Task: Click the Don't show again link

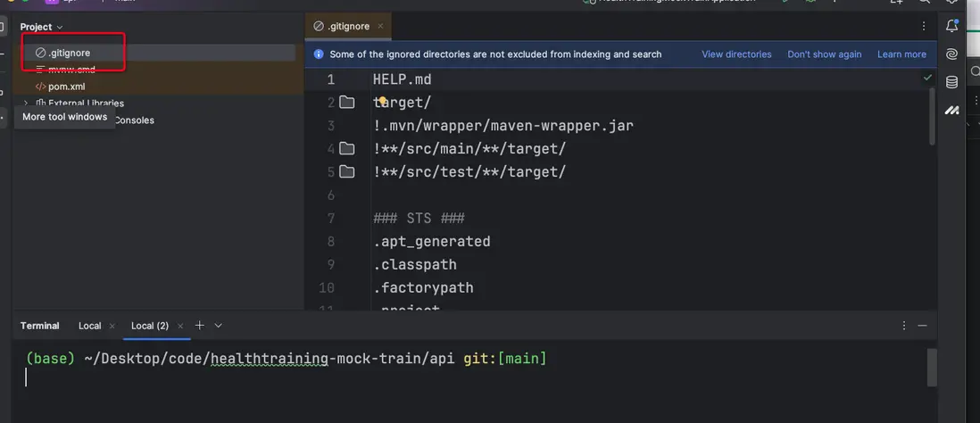Action: (824, 54)
